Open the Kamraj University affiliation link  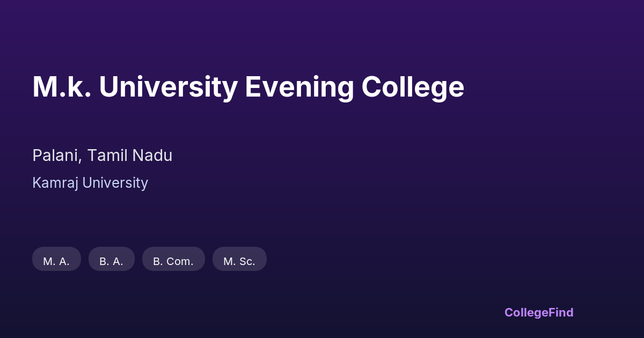pos(90,183)
